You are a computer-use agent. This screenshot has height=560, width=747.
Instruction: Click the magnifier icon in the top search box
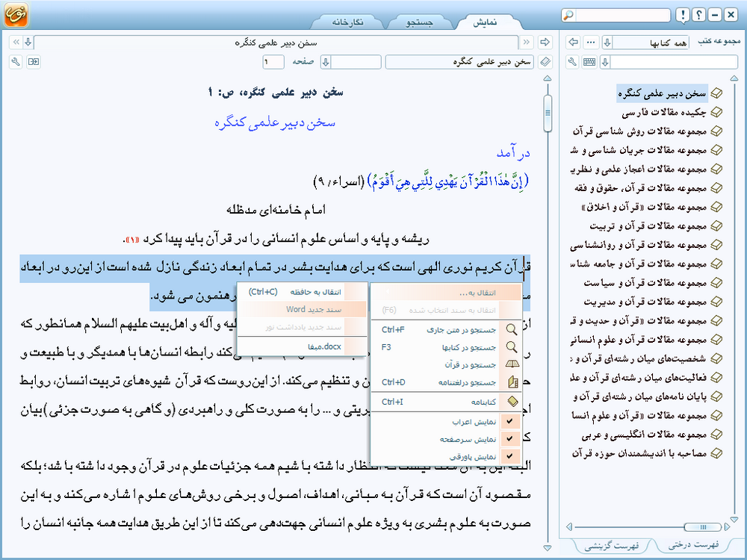(568, 15)
